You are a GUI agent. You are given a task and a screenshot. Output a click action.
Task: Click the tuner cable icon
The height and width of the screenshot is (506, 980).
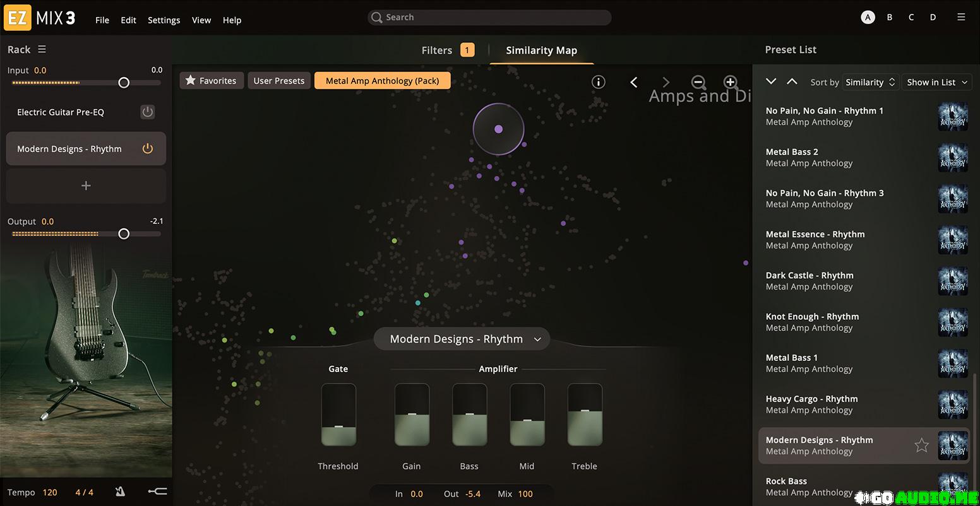coord(157,492)
